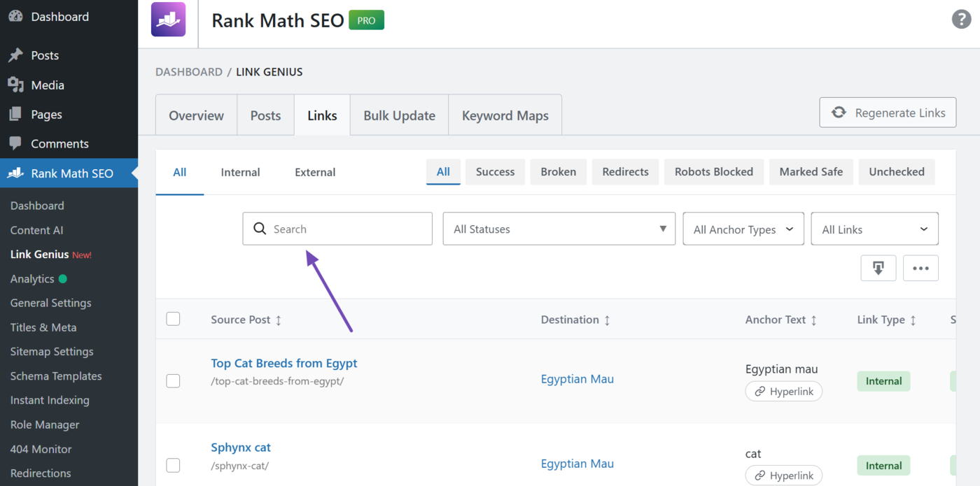Click the export download icon button
The width and height of the screenshot is (980, 486).
point(878,268)
